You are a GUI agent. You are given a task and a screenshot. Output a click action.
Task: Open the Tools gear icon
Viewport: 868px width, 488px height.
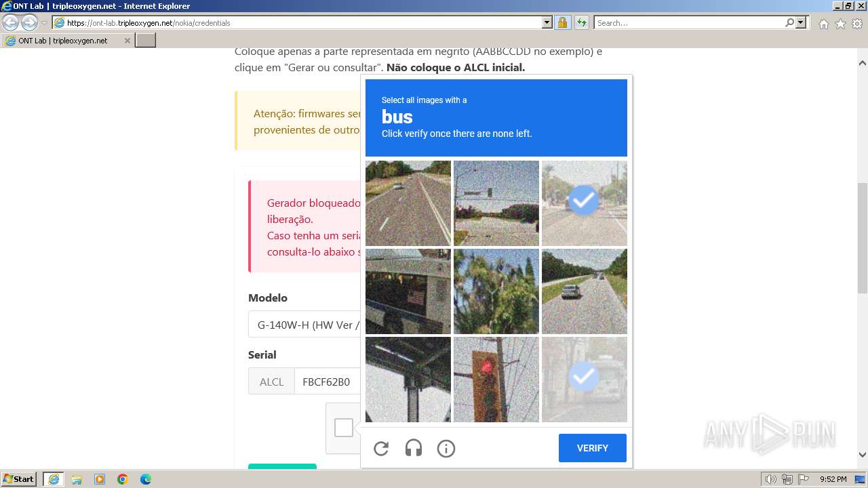[857, 24]
